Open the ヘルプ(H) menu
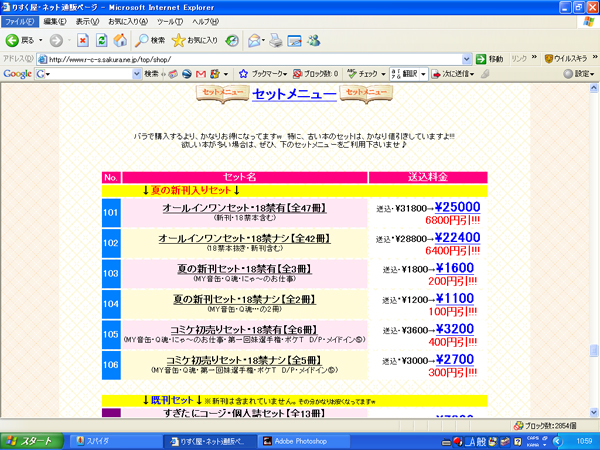 point(205,22)
